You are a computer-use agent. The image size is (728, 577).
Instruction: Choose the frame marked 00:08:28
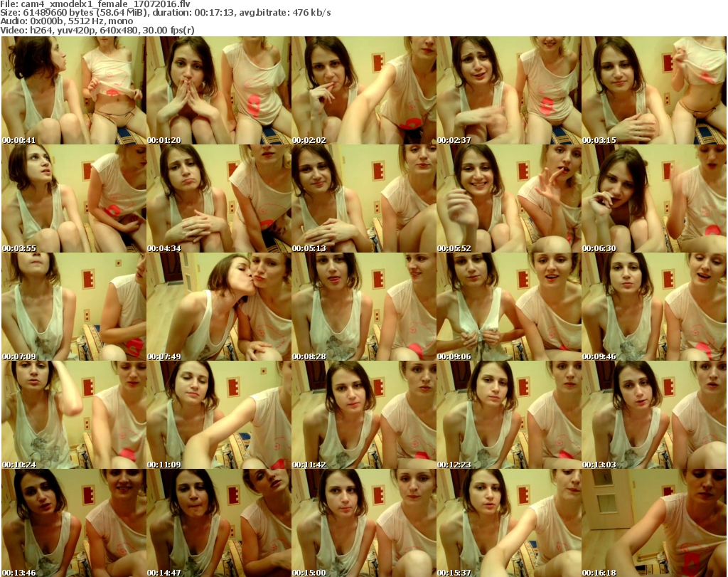[363, 307]
